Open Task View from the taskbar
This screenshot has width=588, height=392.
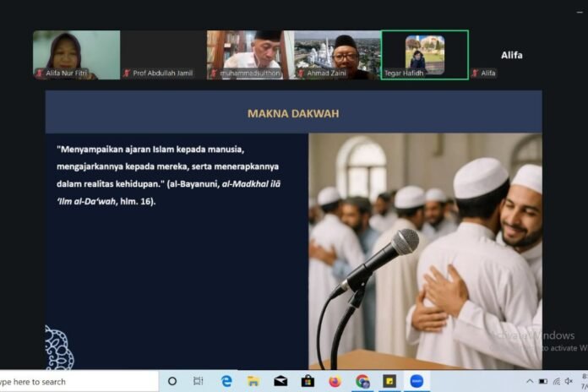198,381
